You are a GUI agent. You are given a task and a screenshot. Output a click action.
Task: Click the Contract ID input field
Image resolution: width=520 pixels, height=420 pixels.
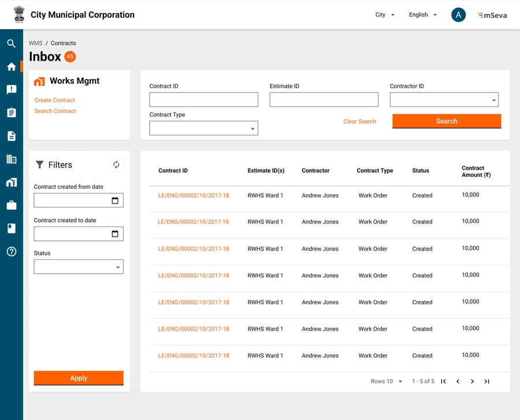click(203, 100)
